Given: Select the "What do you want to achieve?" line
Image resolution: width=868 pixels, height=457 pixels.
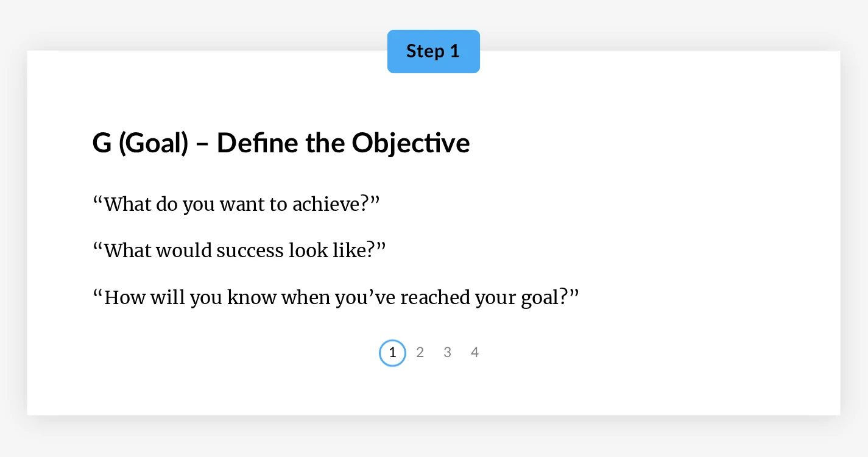Looking at the screenshot, I should [x=236, y=204].
